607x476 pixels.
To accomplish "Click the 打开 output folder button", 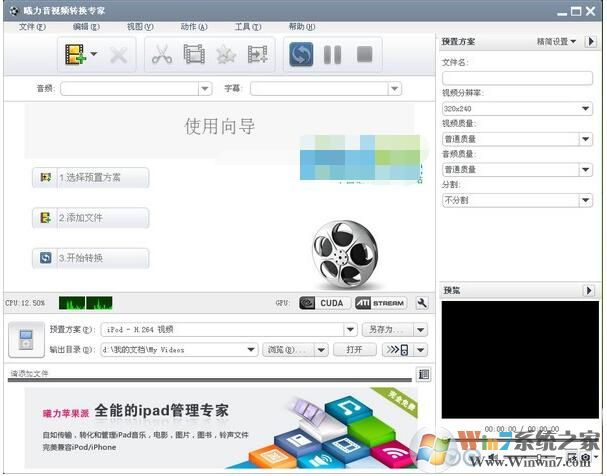I will click(354, 350).
